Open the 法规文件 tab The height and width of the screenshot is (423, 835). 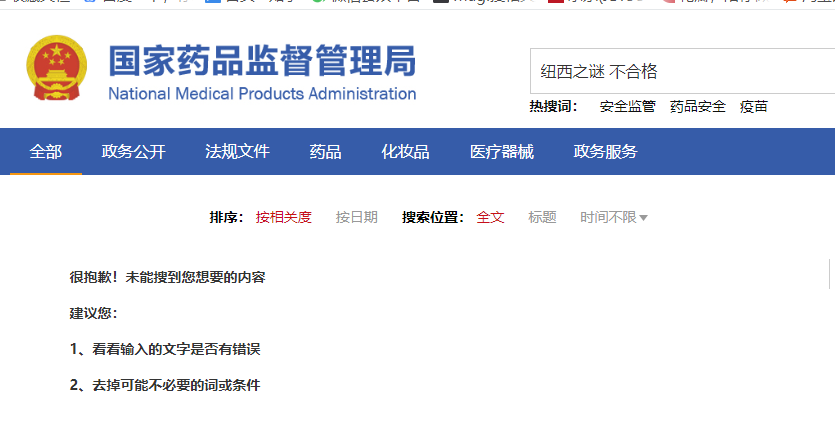click(238, 152)
